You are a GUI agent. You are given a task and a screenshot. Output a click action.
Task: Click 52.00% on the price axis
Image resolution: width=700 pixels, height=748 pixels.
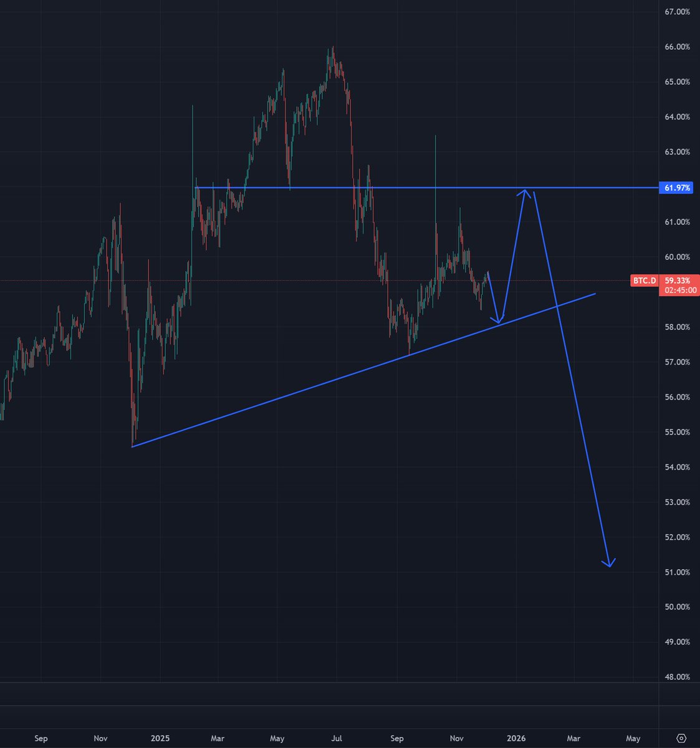pyautogui.click(x=676, y=537)
